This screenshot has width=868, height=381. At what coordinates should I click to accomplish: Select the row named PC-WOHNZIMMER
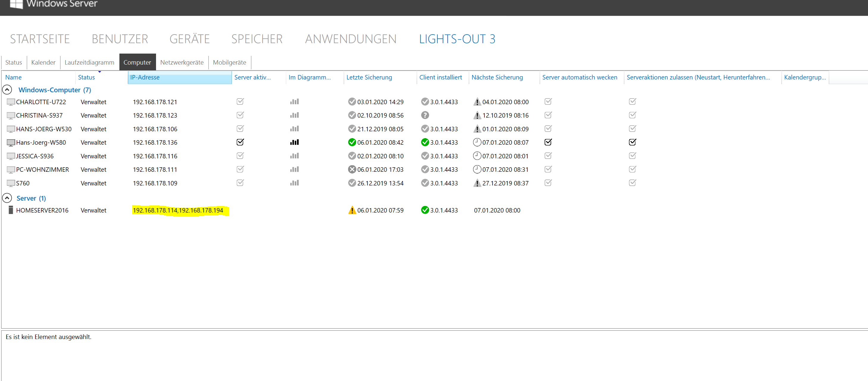43,169
